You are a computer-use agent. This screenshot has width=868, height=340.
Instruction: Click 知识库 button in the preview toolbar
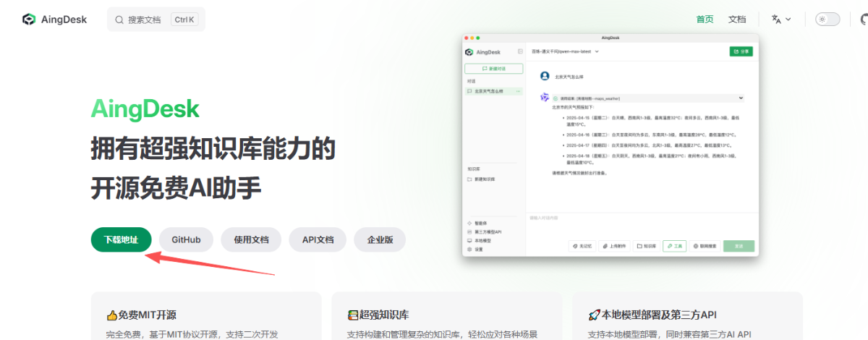pos(647,246)
